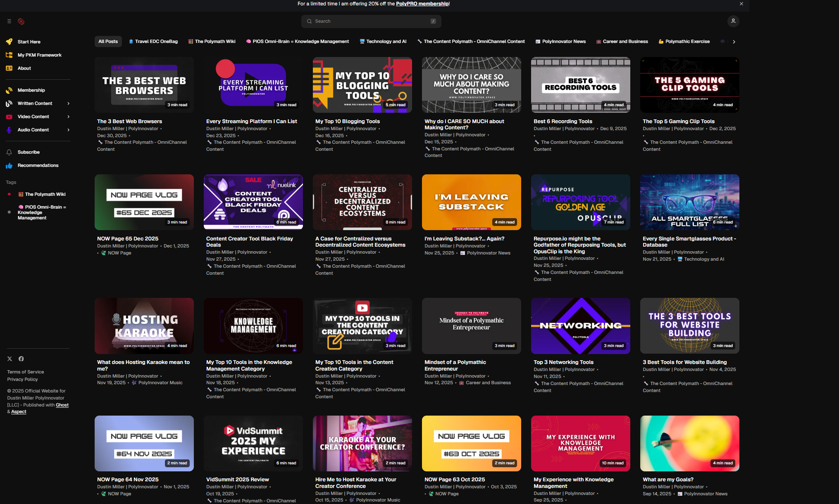Expand the Written Content submenu
The width and height of the screenshot is (839, 504).
[68, 104]
